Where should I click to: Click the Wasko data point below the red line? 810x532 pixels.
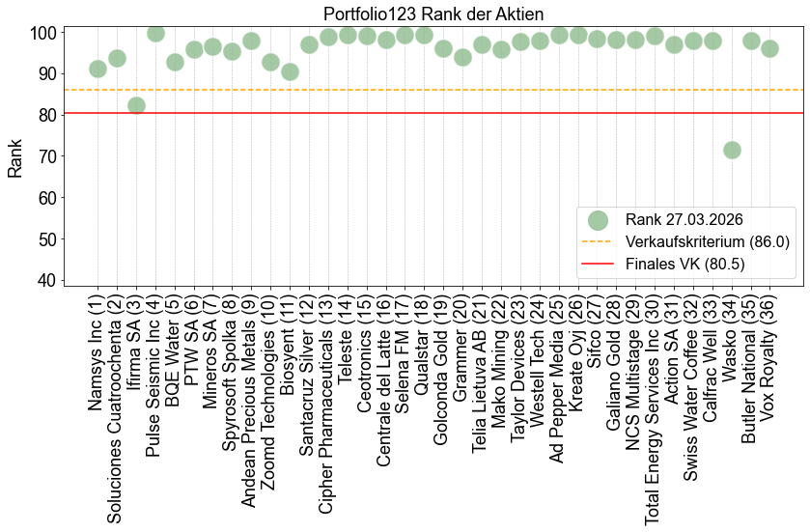pos(732,150)
